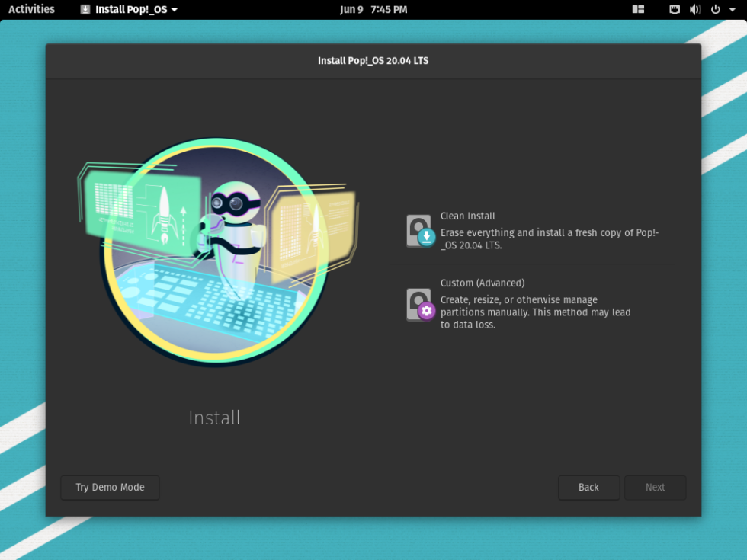Click the Install Pop!_OS 20.04 LTS titlebar
Screen dimensions: 747x560
(373, 61)
